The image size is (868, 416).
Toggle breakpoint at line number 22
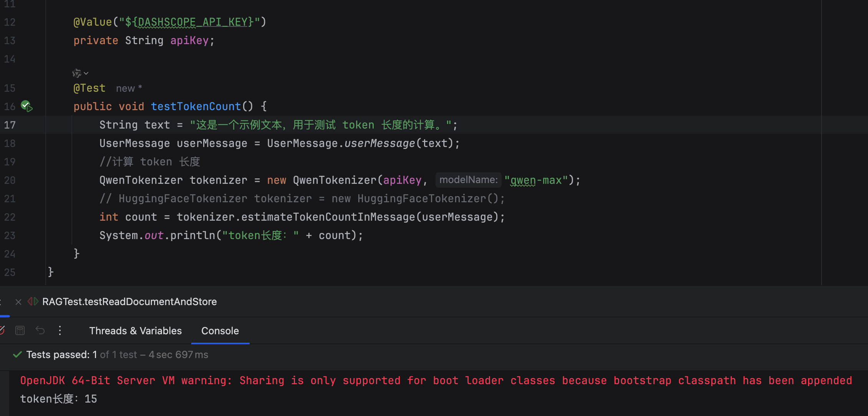tap(10, 217)
